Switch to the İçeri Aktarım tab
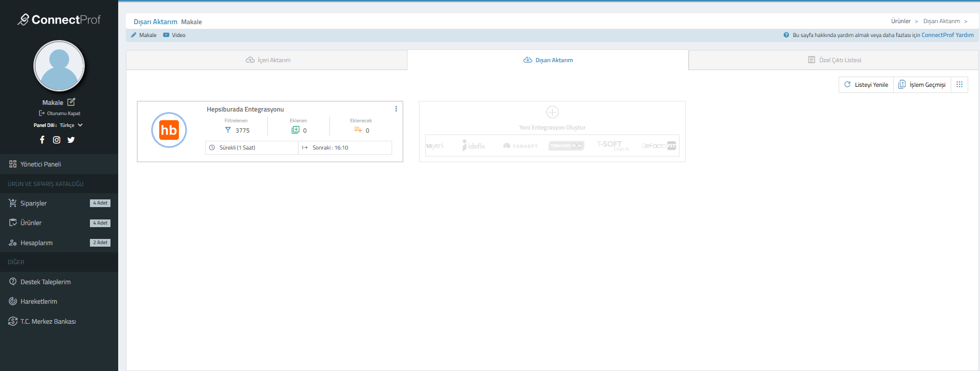 pos(267,60)
